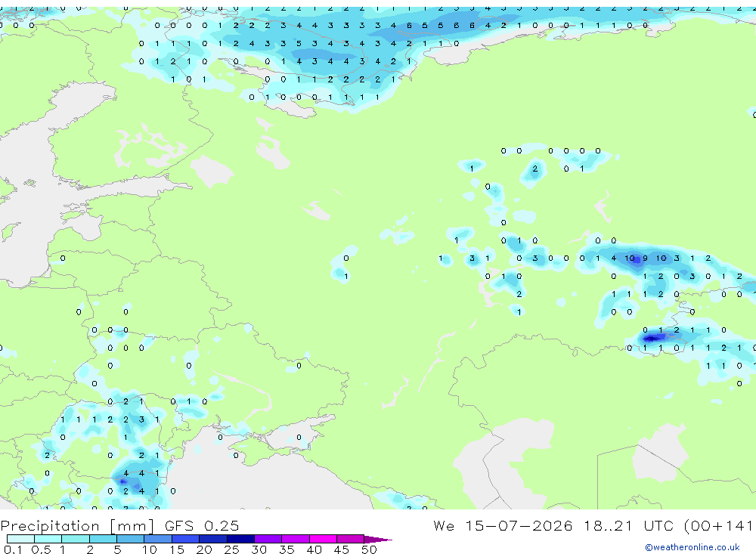Click the '9' precipitation value on the map

(x=645, y=258)
